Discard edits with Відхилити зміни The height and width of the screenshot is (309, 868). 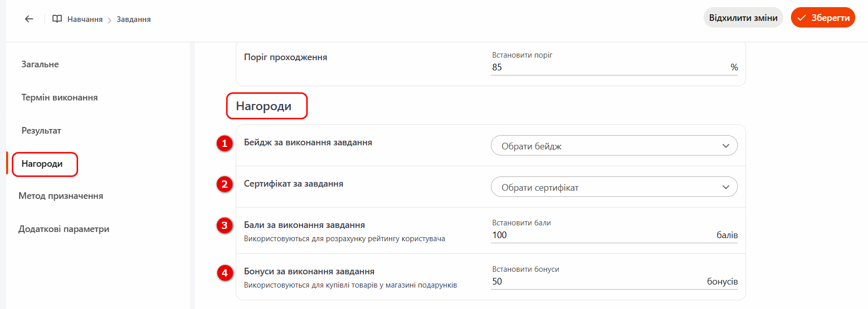743,18
